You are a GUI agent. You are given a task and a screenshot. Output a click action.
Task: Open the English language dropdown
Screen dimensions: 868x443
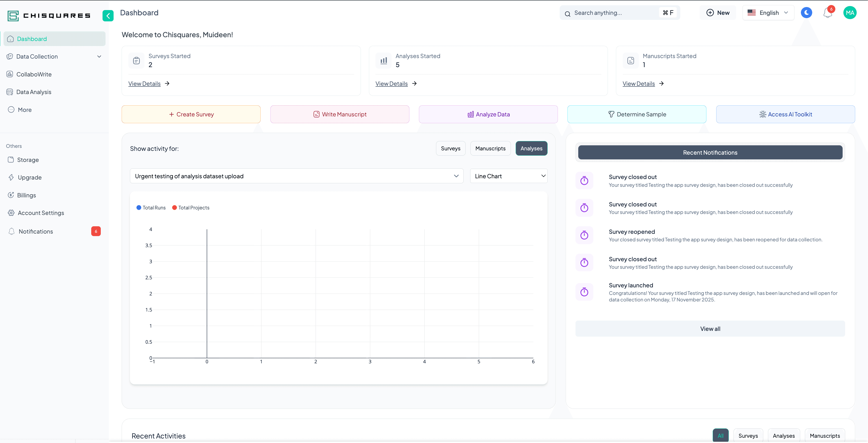pos(768,13)
